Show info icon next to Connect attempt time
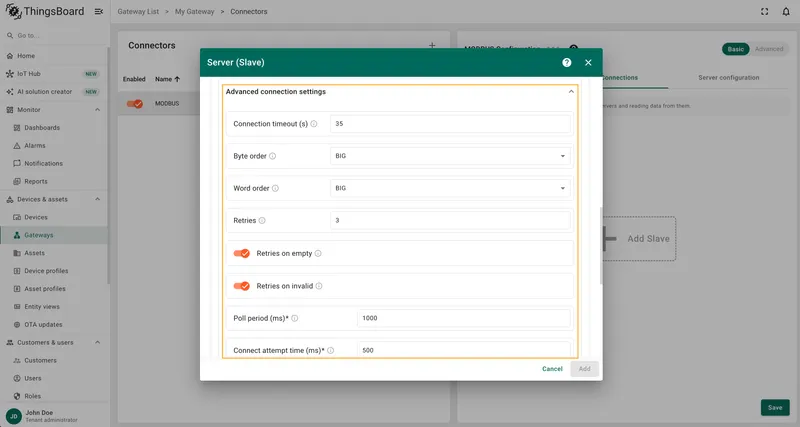The width and height of the screenshot is (800, 427). (x=331, y=350)
